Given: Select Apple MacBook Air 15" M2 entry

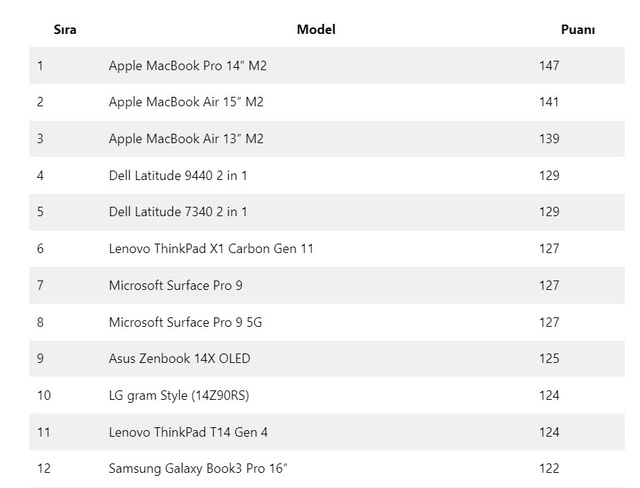Looking at the screenshot, I should point(186,102).
